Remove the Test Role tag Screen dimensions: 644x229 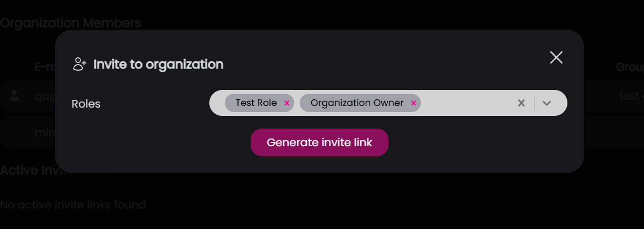[x=286, y=103]
